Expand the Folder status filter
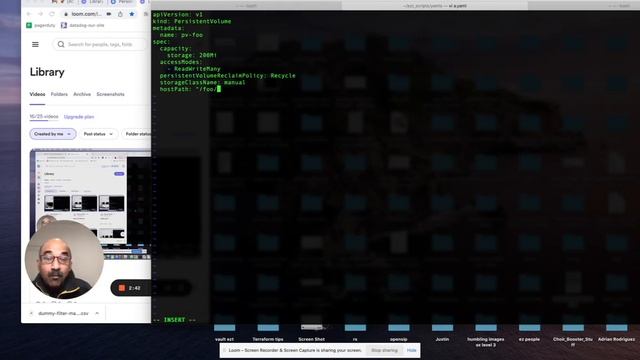This screenshot has width=640, height=360. pyautogui.click(x=136, y=134)
